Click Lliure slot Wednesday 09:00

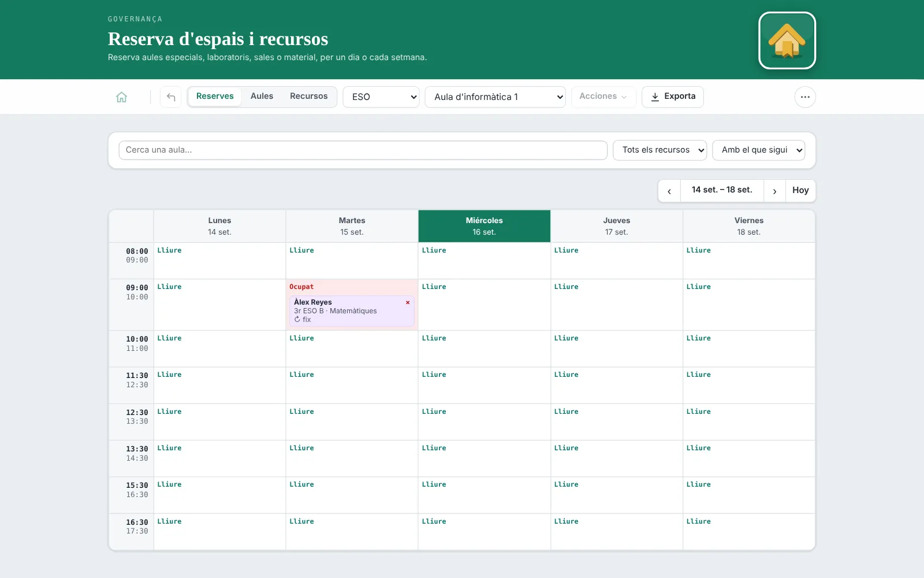(x=484, y=305)
